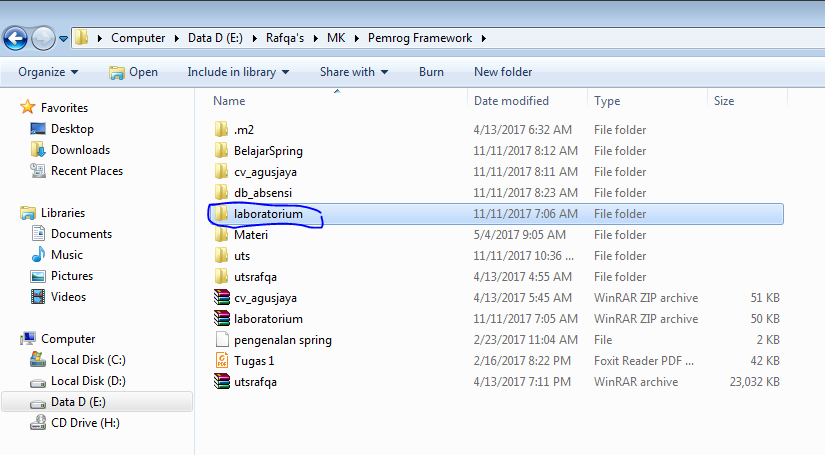Open the Pictures library

point(72,276)
